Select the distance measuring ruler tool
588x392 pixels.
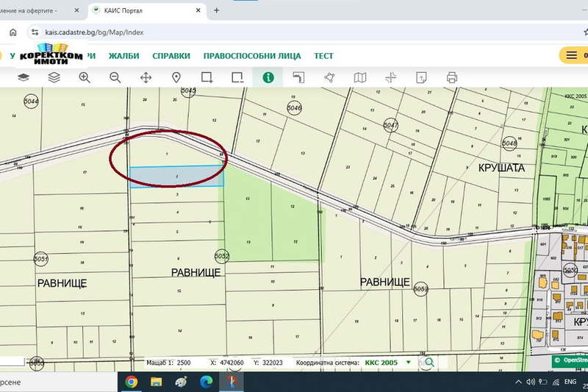pos(298,78)
